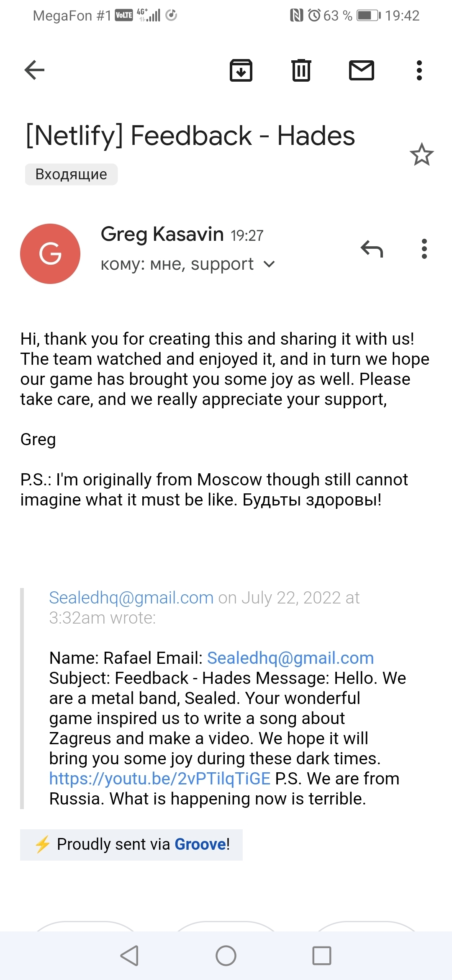
Task: Tap Sealedhq@gmail.com after Email field
Action: [x=290, y=658]
